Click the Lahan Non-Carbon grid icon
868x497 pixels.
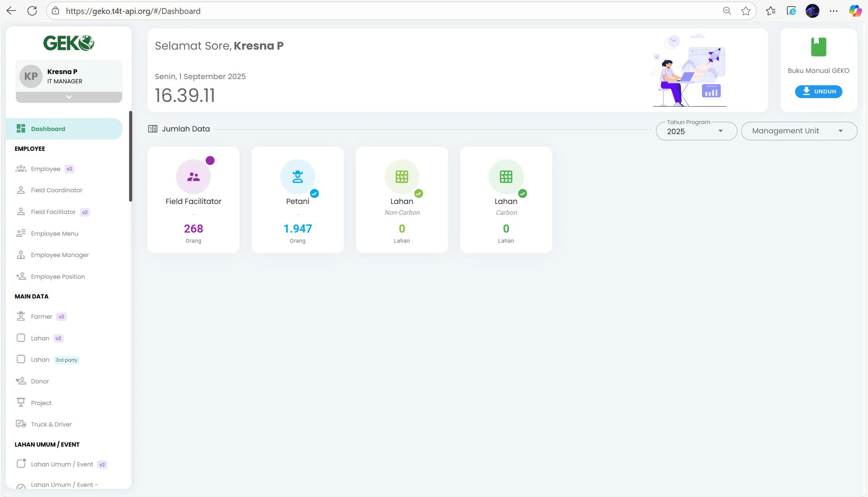pos(402,177)
